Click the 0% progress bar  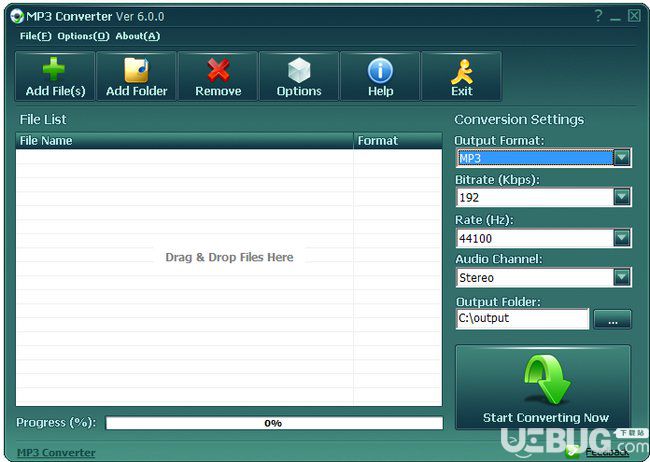(274, 423)
